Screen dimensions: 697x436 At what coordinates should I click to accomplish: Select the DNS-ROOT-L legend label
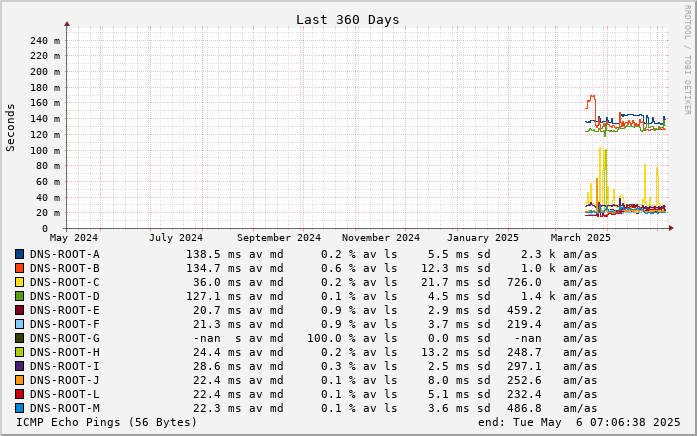65,394
